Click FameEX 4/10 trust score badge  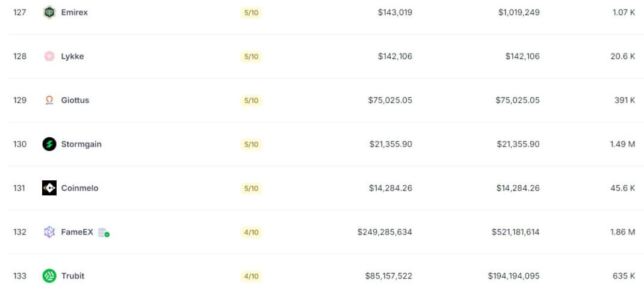[x=251, y=233]
